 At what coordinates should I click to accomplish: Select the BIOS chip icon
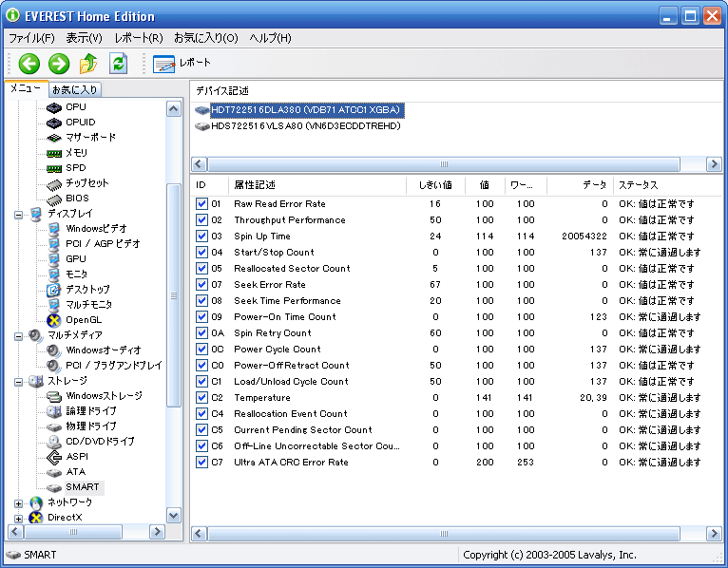pos(54,199)
